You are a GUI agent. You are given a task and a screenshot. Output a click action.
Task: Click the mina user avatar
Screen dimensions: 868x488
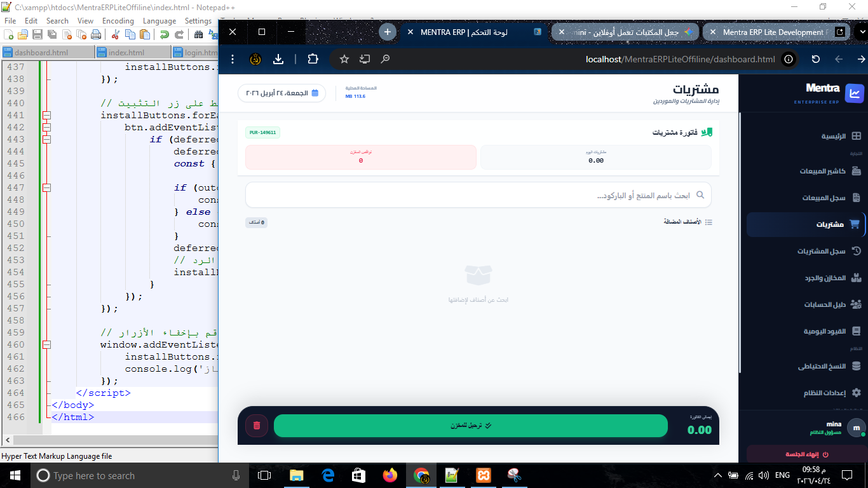(x=857, y=428)
